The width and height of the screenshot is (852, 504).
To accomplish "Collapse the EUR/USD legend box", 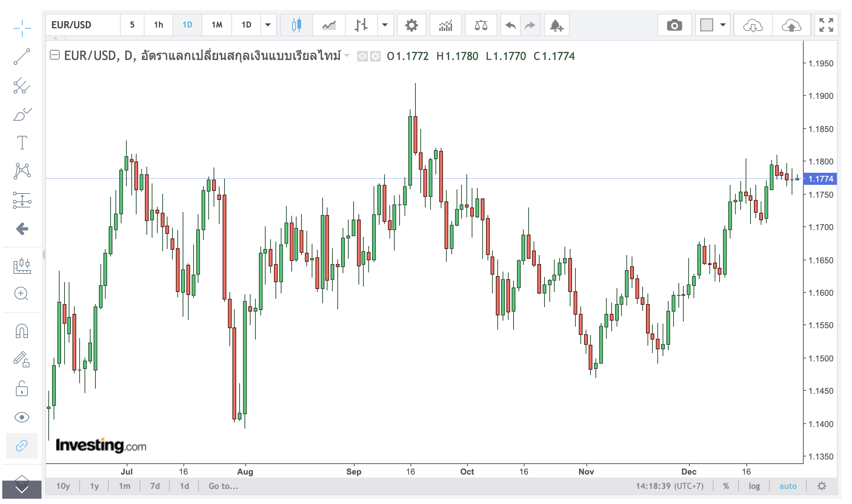I will [55, 55].
